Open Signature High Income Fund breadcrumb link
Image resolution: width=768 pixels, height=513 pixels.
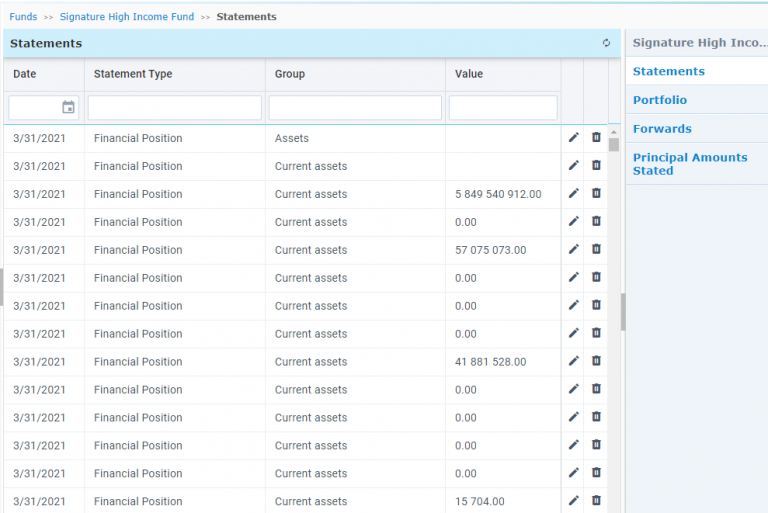(x=127, y=17)
